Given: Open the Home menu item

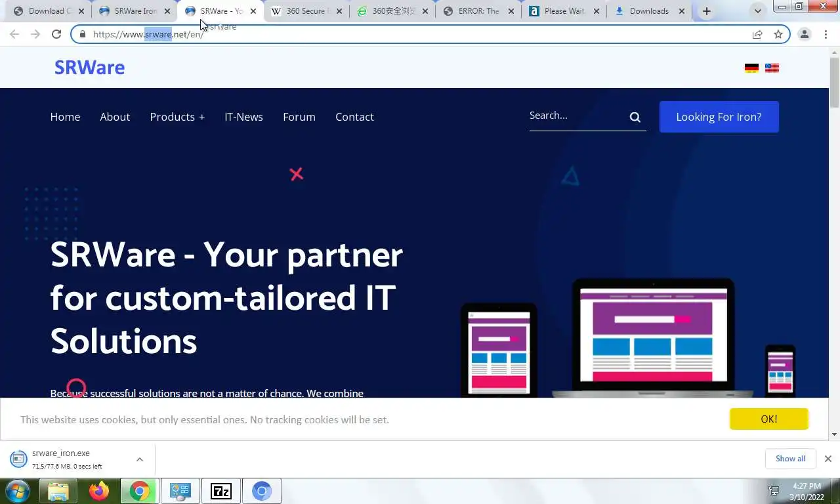Looking at the screenshot, I should [x=65, y=117].
